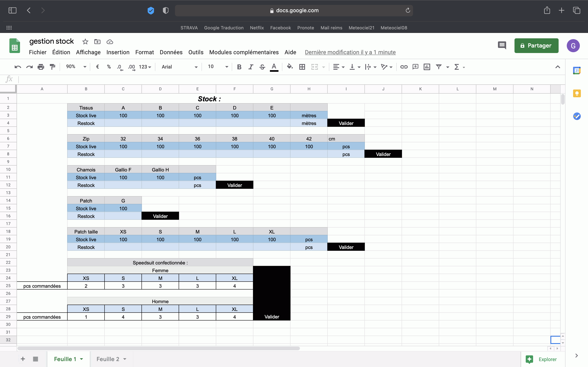Expand the font size 10 dropdown
The height and width of the screenshot is (367, 588).
pos(218,67)
